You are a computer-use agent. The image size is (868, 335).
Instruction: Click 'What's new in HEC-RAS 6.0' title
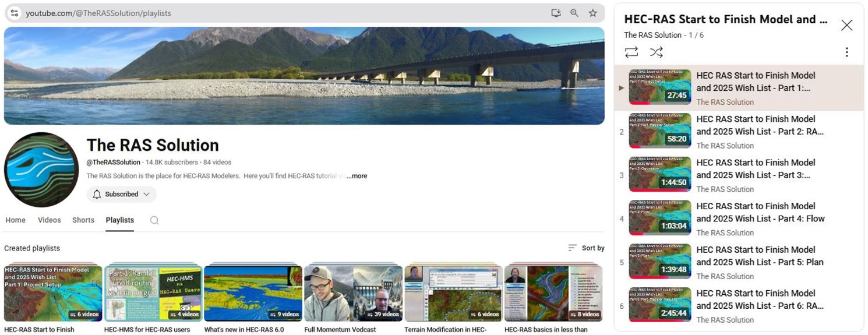coord(244,330)
